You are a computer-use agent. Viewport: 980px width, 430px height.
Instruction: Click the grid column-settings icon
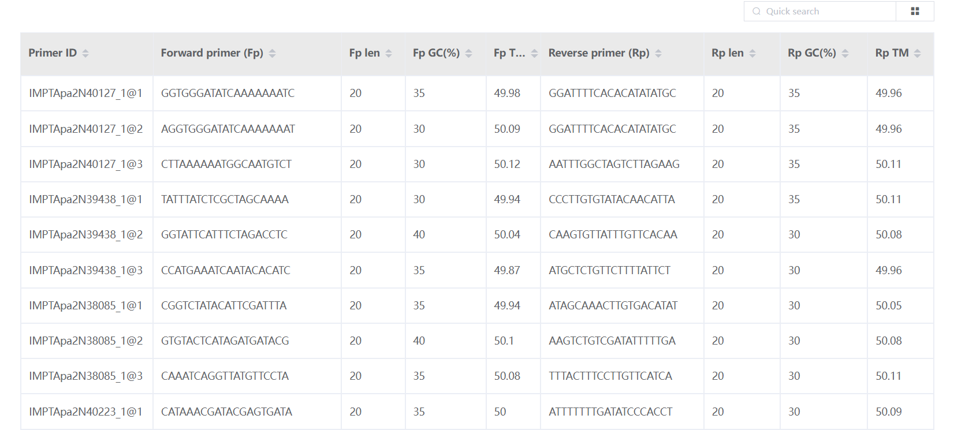coord(915,11)
